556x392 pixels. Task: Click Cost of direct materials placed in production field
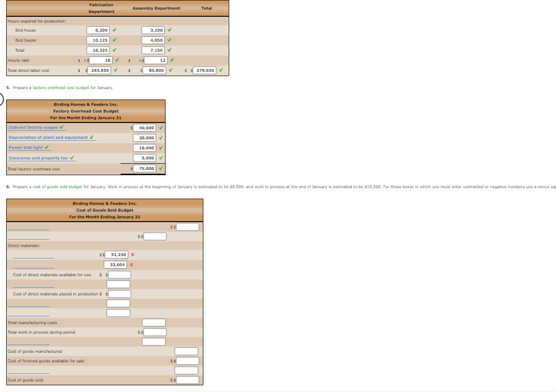pos(120,294)
